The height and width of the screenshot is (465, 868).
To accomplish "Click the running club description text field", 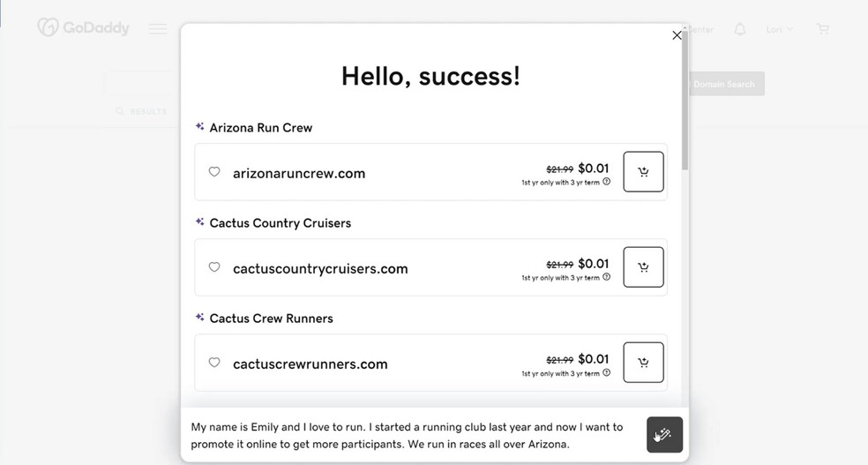I will pos(410,435).
